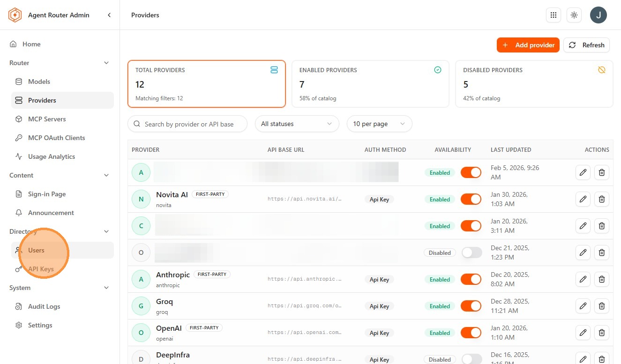Screen dimensions: 621x364
Task: Focus the Search by provider or API base field
Action: click(x=187, y=124)
